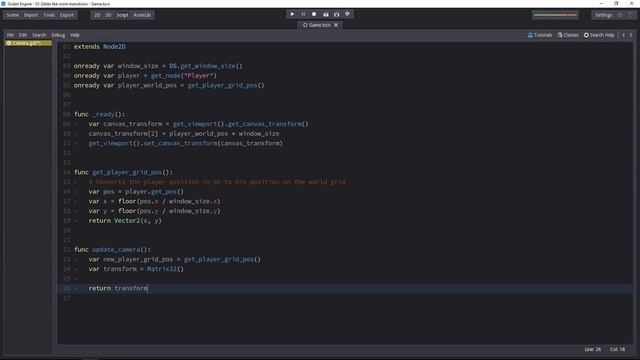Click the "Player" string on line 4
The height and width of the screenshot is (360, 640).
click(x=199, y=76)
